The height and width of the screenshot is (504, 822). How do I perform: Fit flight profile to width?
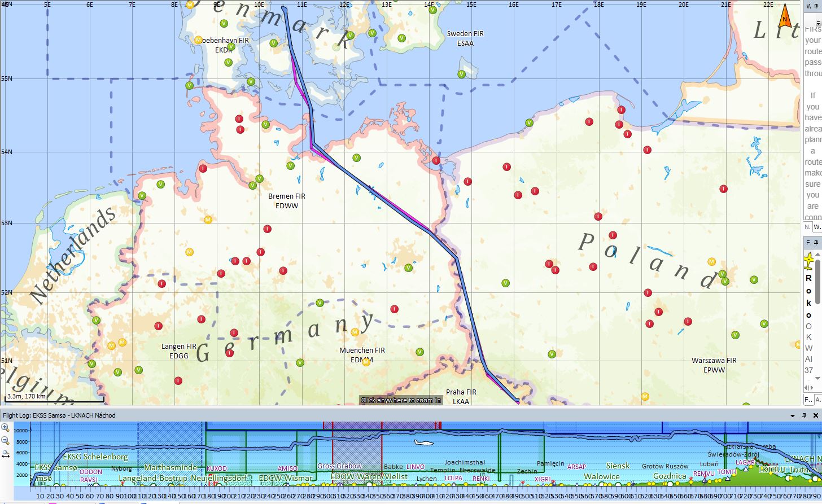point(6,454)
